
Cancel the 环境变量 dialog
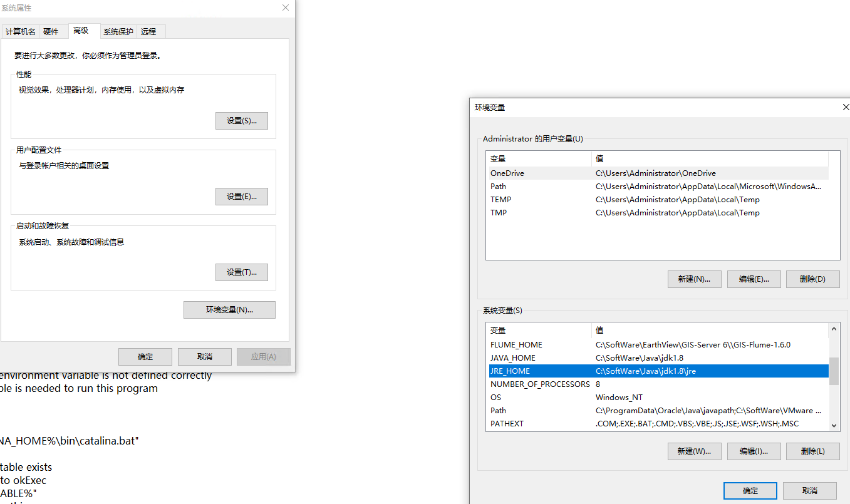809,491
